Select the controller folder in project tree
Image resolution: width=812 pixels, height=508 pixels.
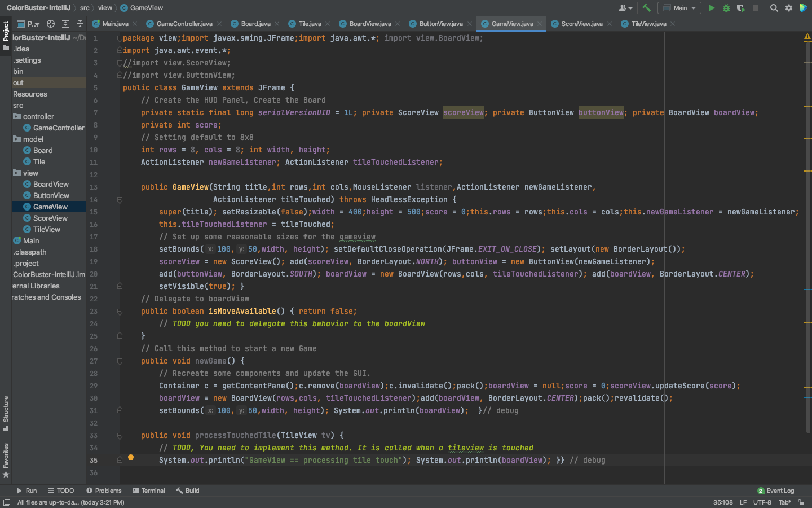pos(38,116)
